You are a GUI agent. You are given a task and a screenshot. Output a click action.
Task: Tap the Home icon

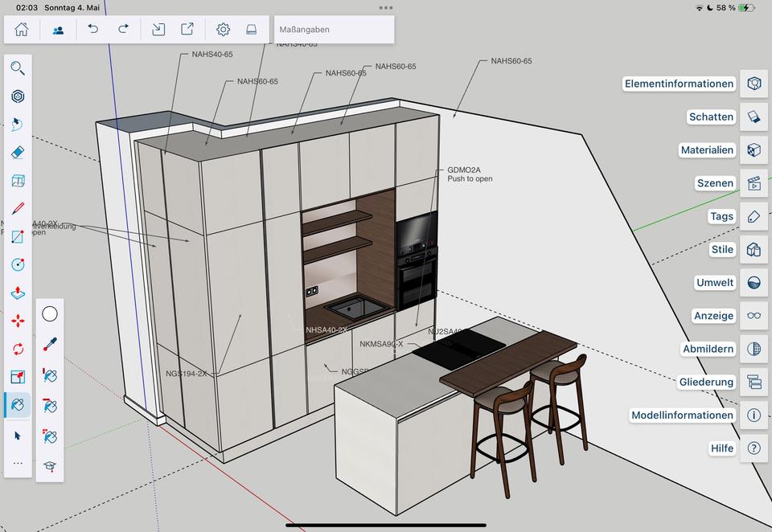click(22, 30)
